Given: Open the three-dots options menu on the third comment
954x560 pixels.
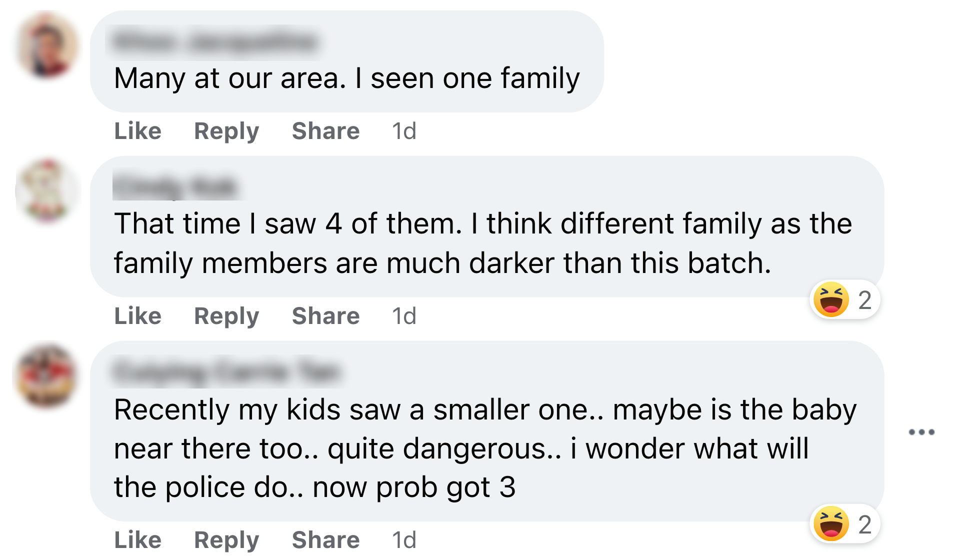Looking at the screenshot, I should [921, 431].
